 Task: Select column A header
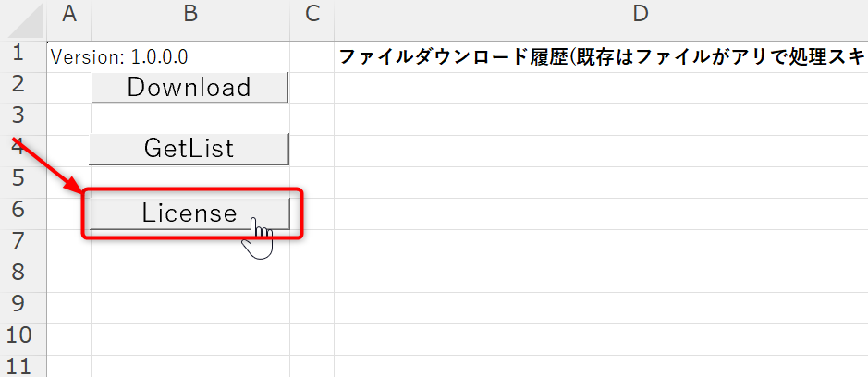[x=68, y=14]
